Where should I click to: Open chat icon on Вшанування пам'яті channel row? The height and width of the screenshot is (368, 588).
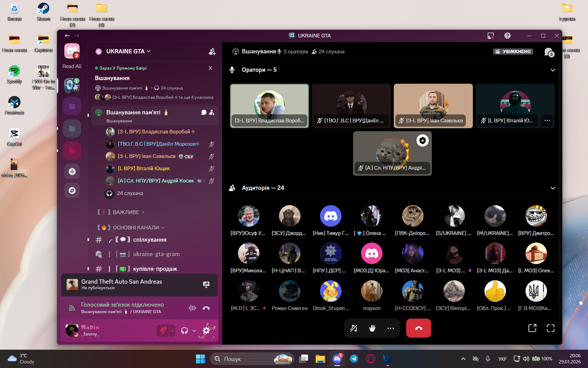click(204, 112)
